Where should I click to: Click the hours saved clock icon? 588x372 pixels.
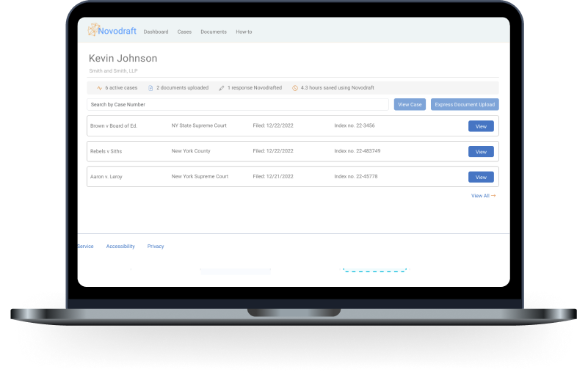pos(295,88)
